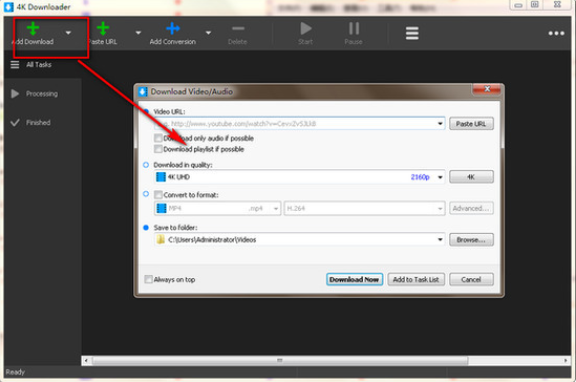The height and width of the screenshot is (382, 576).
Task: Open the dropdown arrow beside Add Download
Action: (68, 33)
